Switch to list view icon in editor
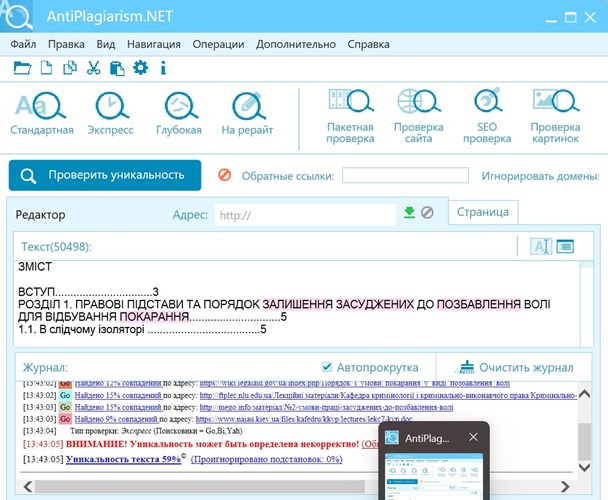 point(565,246)
